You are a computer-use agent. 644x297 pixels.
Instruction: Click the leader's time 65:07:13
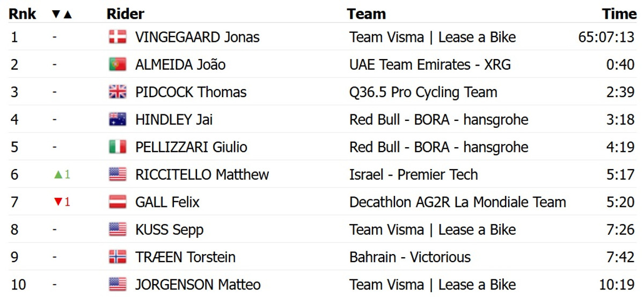[606, 37]
